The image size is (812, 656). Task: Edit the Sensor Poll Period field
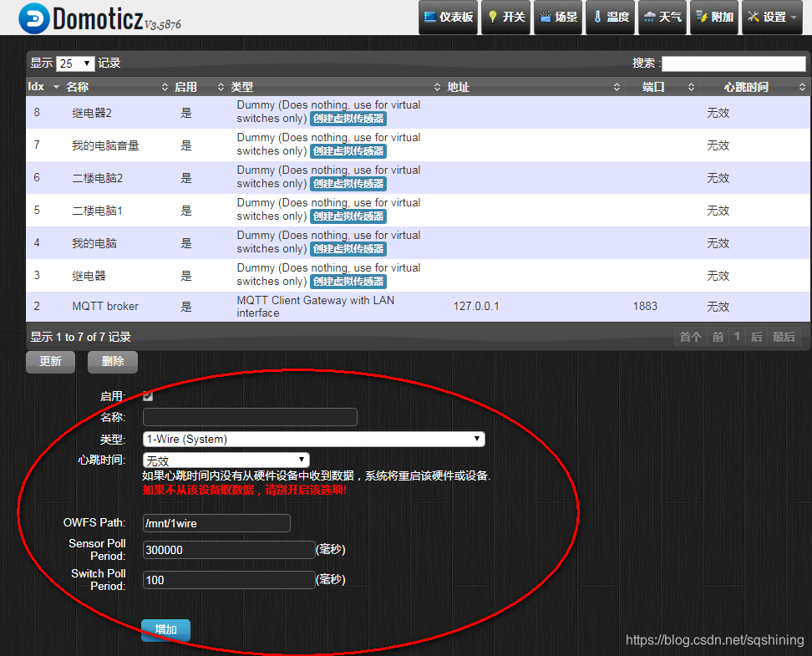coord(229,551)
